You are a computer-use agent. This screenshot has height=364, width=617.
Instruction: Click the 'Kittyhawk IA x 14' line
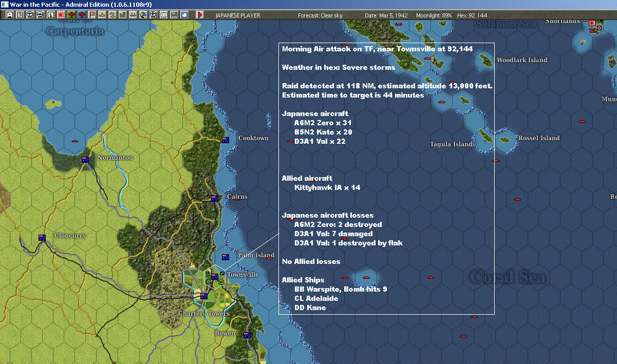327,188
